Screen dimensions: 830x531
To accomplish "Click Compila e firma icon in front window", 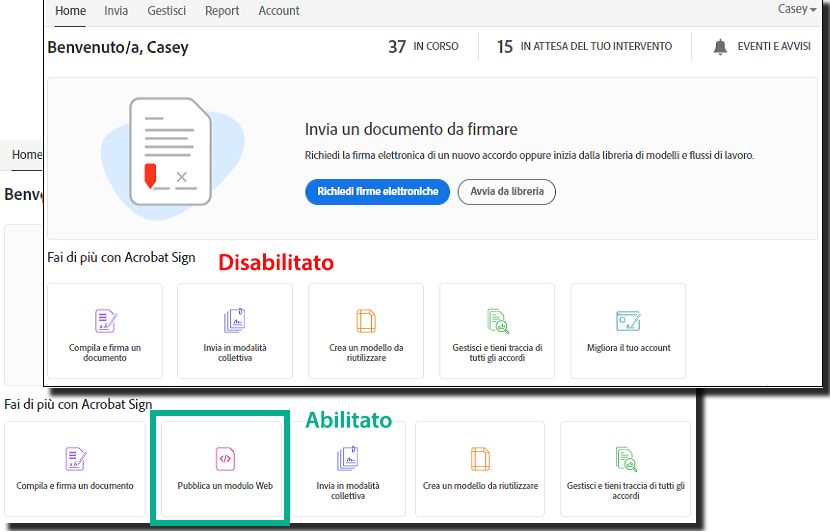I will tap(105, 321).
